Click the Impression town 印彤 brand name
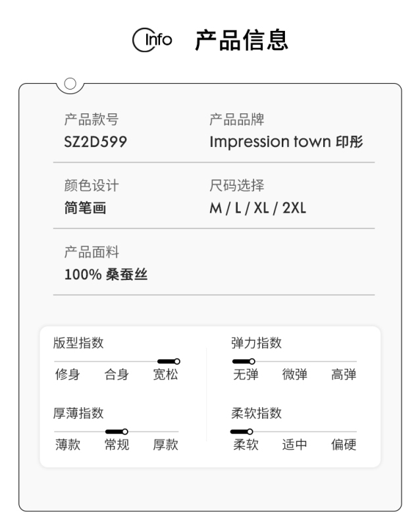This screenshot has width=420, height=527. (286, 142)
